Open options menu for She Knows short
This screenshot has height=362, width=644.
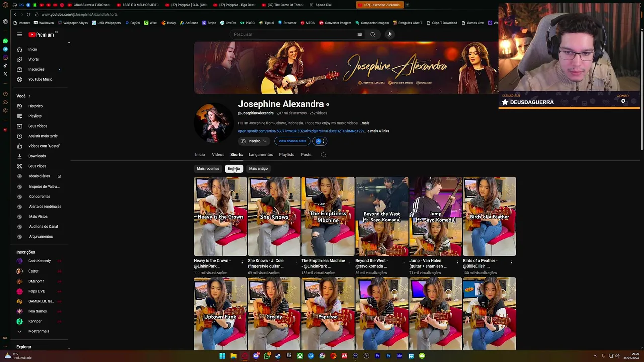tap(296, 262)
